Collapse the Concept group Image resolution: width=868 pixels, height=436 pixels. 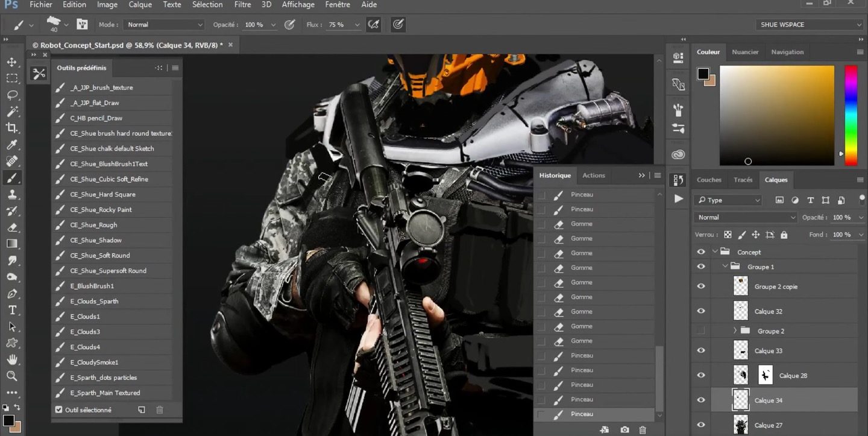pos(715,252)
